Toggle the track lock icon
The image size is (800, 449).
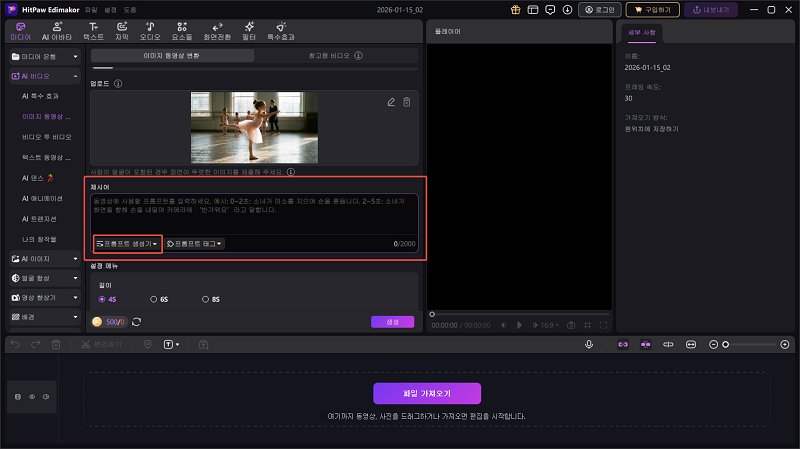click(x=18, y=396)
